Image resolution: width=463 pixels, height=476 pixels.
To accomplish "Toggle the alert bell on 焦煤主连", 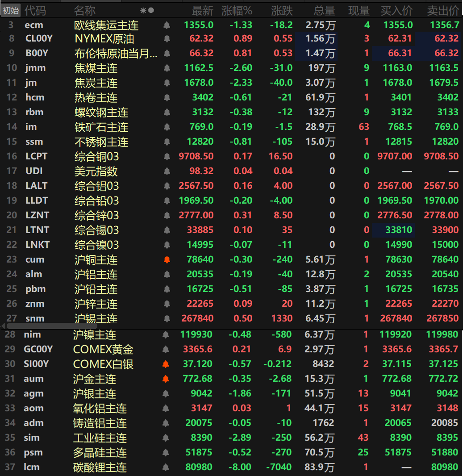I will point(167,68).
